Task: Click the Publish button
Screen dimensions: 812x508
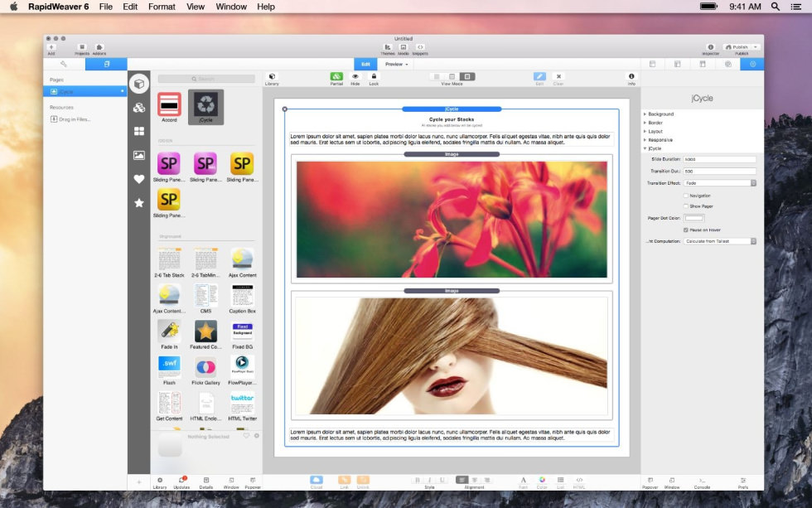Action: (x=737, y=47)
